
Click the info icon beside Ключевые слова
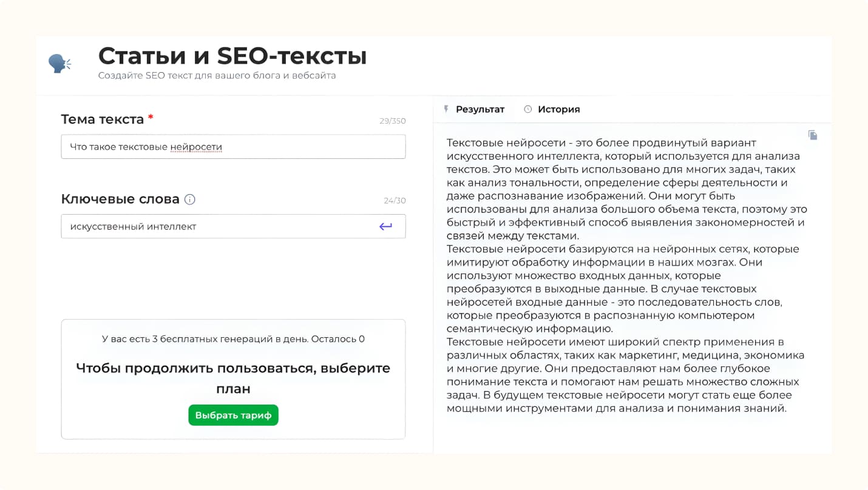(x=190, y=200)
